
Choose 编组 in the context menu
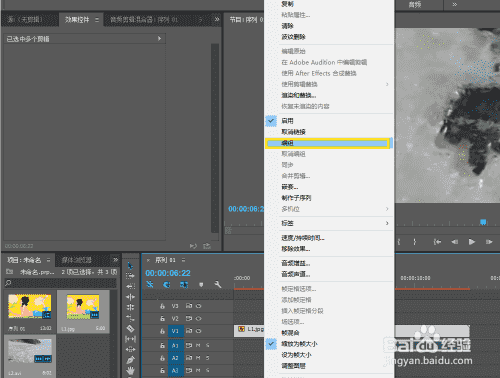(328, 143)
